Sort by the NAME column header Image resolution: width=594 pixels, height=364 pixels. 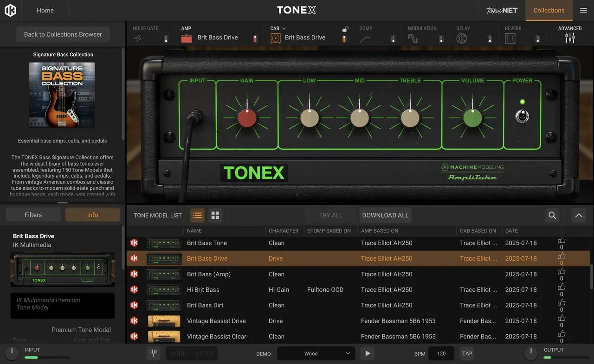[x=194, y=230]
